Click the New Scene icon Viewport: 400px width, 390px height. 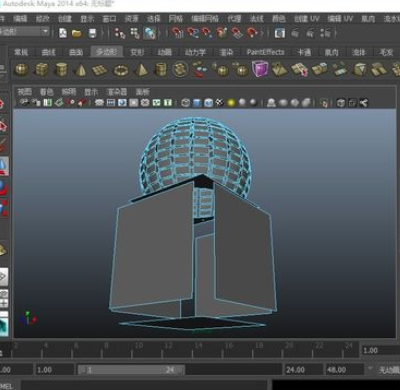(x=63, y=33)
